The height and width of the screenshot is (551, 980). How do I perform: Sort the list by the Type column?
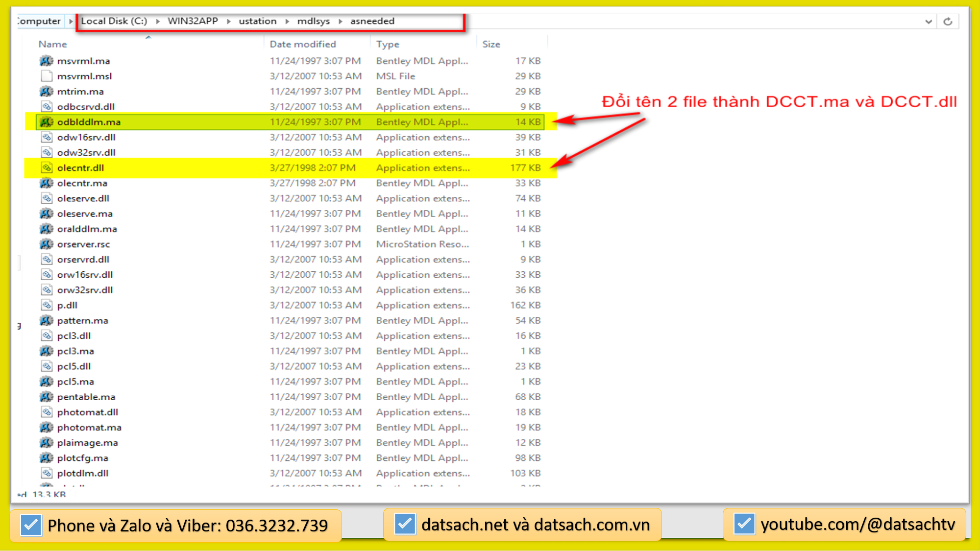coord(388,44)
